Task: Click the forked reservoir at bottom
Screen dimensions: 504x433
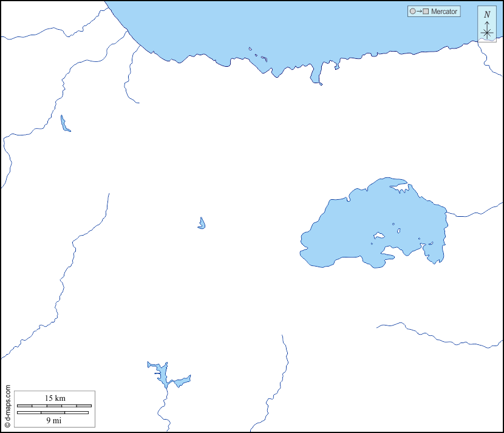Action: click(162, 375)
